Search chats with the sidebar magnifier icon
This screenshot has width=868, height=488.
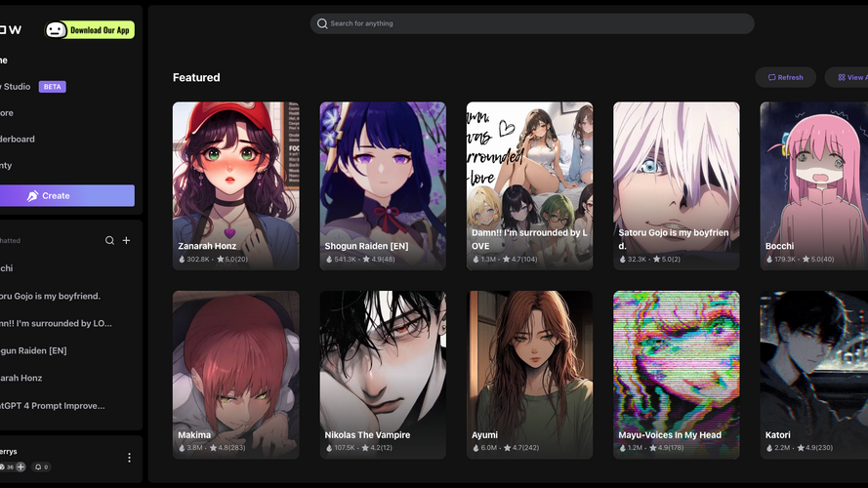[109, 240]
